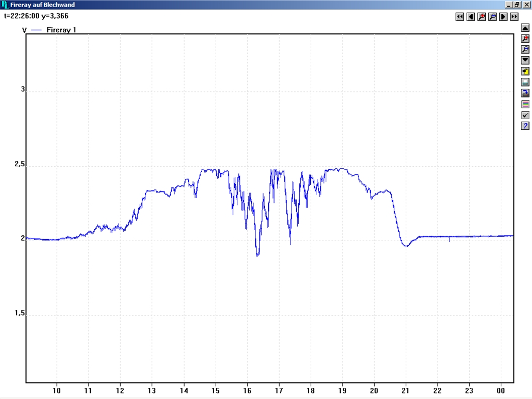Step the time axis right one step
Screen dimensions: 532x399
(503, 17)
